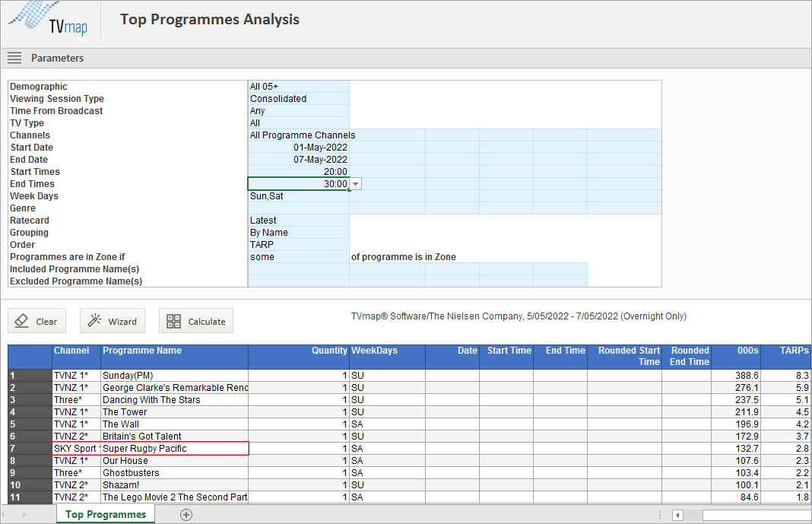Click the Clear button
The height and width of the screenshot is (524, 812).
click(x=36, y=321)
